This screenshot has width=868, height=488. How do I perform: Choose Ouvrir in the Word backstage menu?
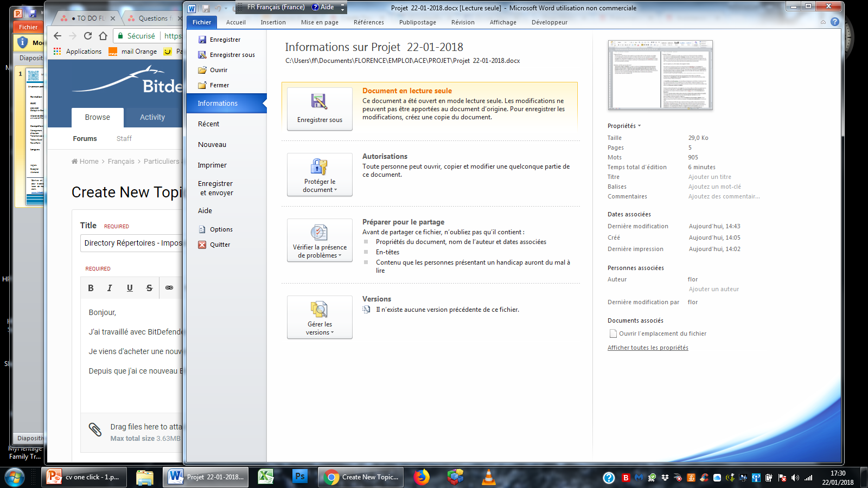(x=213, y=70)
